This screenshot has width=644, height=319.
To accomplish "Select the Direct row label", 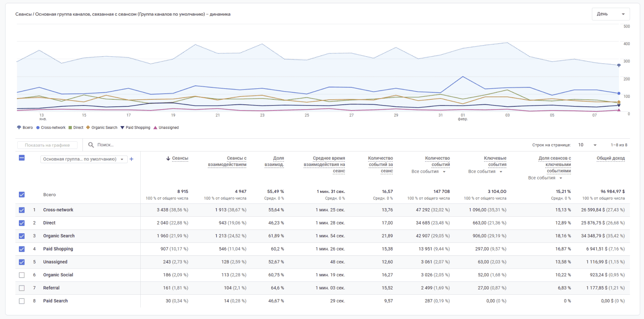I will 49,223.
